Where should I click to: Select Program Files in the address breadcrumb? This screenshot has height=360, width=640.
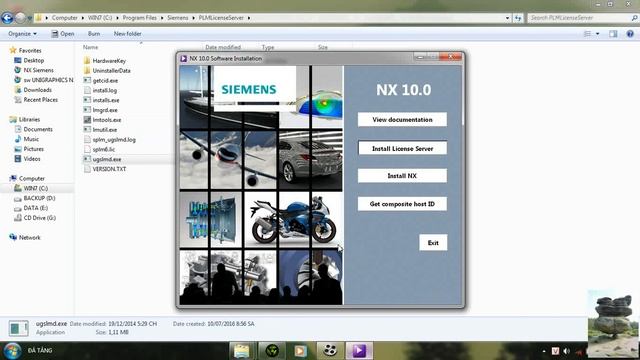click(x=139, y=18)
